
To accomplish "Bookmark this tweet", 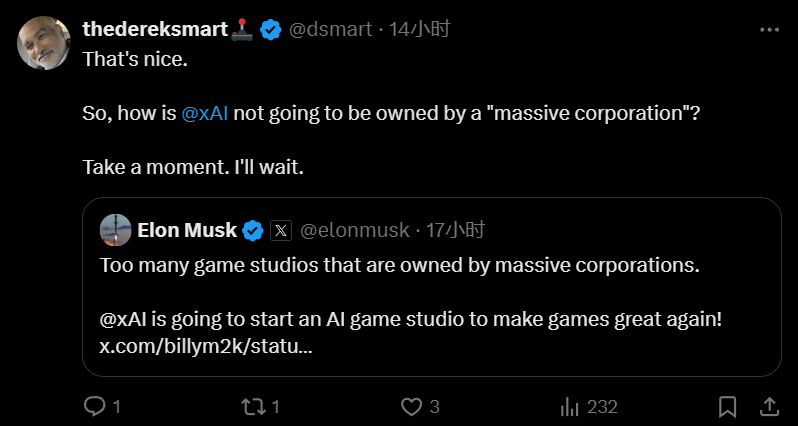I will pos(728,406).
